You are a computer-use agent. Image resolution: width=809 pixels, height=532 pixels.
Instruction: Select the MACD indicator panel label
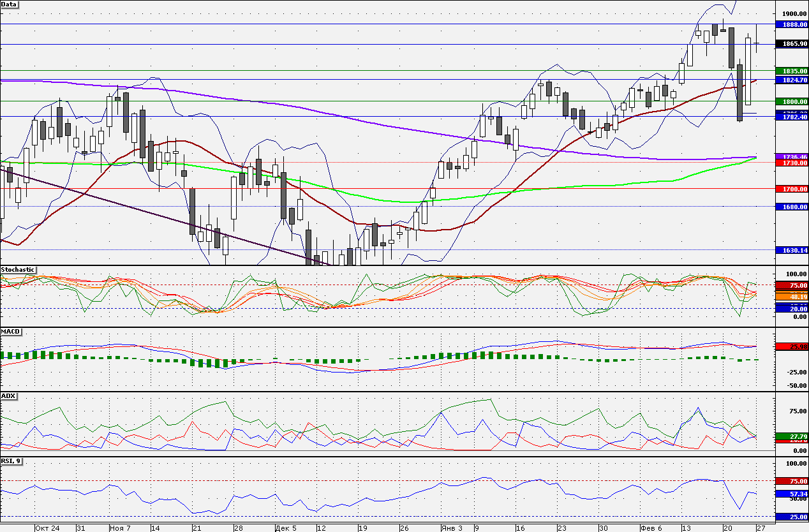tap(10, 332)
